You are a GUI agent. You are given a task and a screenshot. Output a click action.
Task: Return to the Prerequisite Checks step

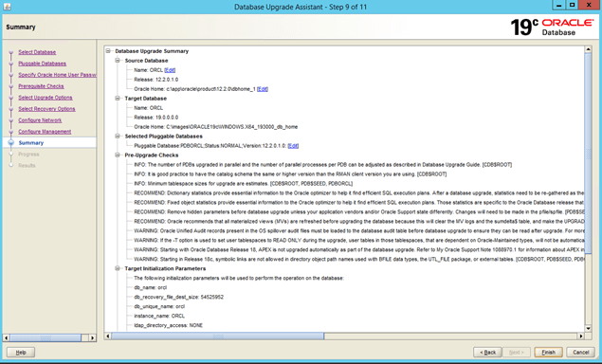pyautogui.click(x=41, y=86)
